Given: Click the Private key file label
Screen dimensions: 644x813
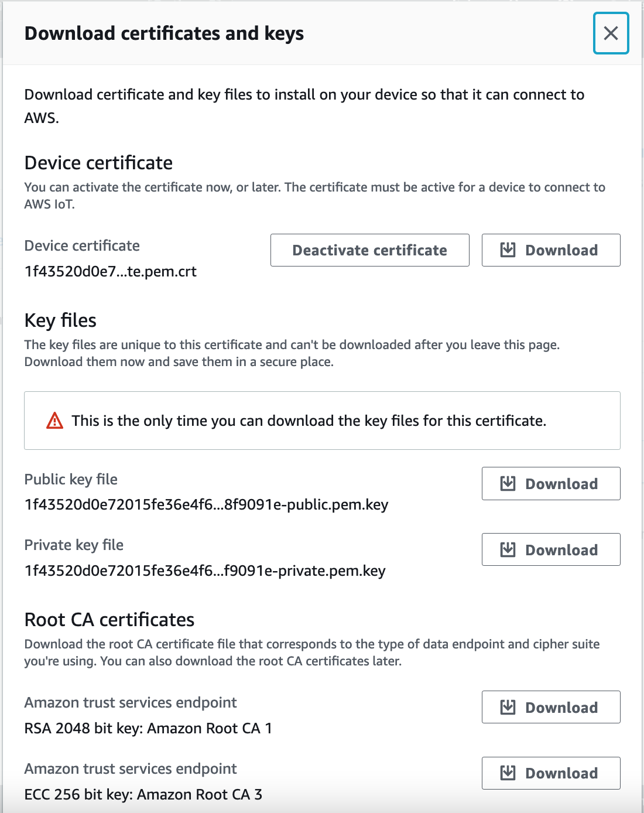Looking at the screenshot, I should (74, 545).
